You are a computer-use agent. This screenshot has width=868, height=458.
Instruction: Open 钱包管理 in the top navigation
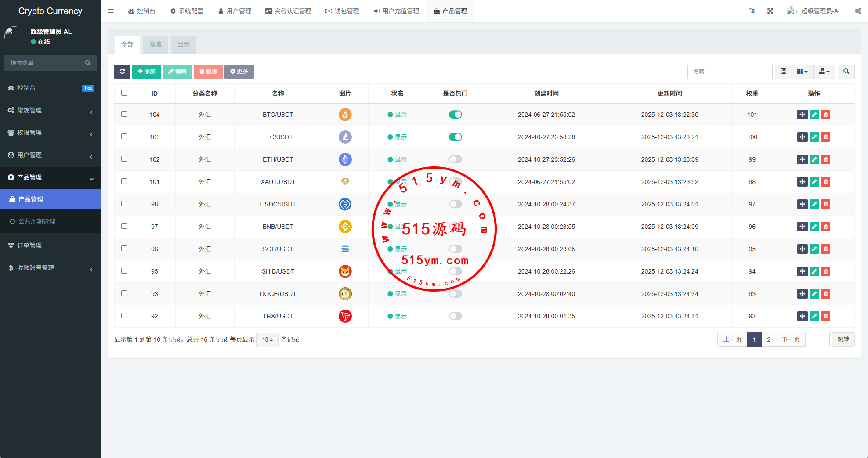click(342, 11)
